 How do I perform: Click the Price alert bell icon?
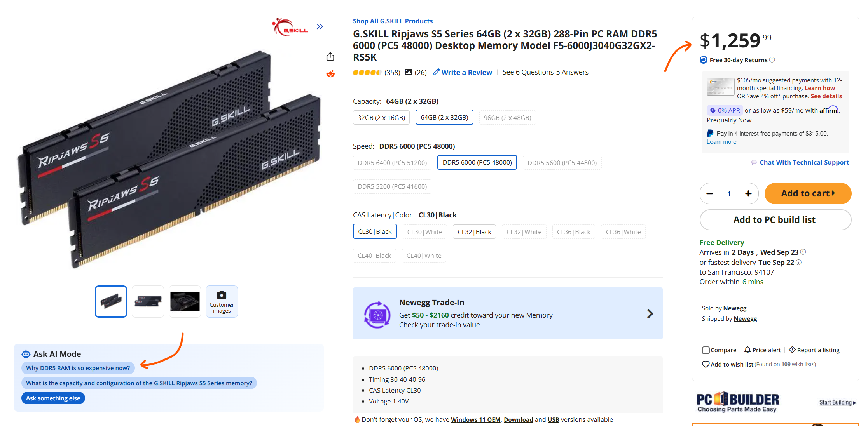[747, 350]
